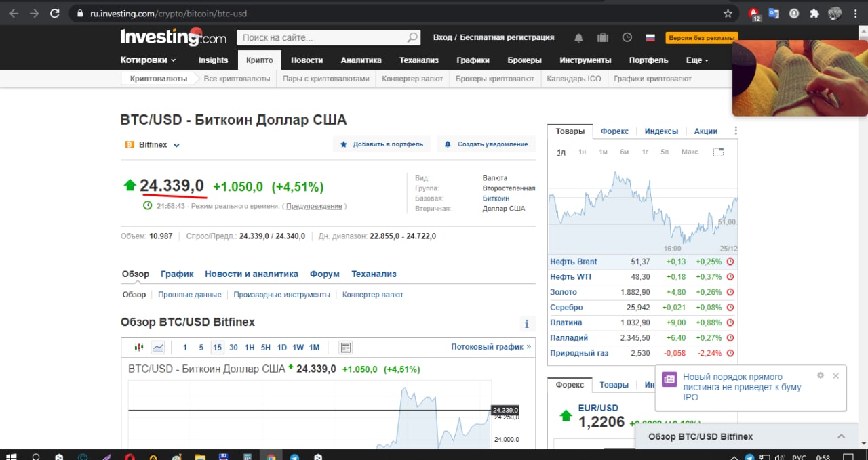Expand the Обзор BTC/USD Bitfinex bottom bar

pyautogui.click(x=841, y=436)
